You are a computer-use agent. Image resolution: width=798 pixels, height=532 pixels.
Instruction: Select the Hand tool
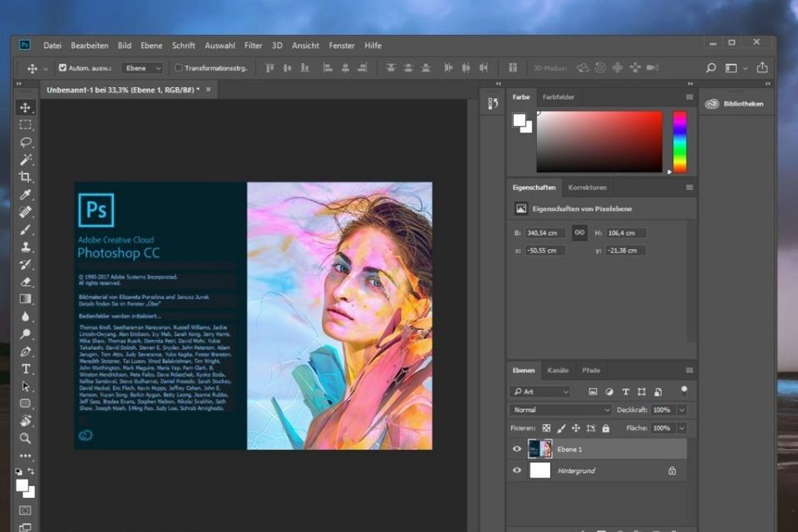click(x=25, y=421)
